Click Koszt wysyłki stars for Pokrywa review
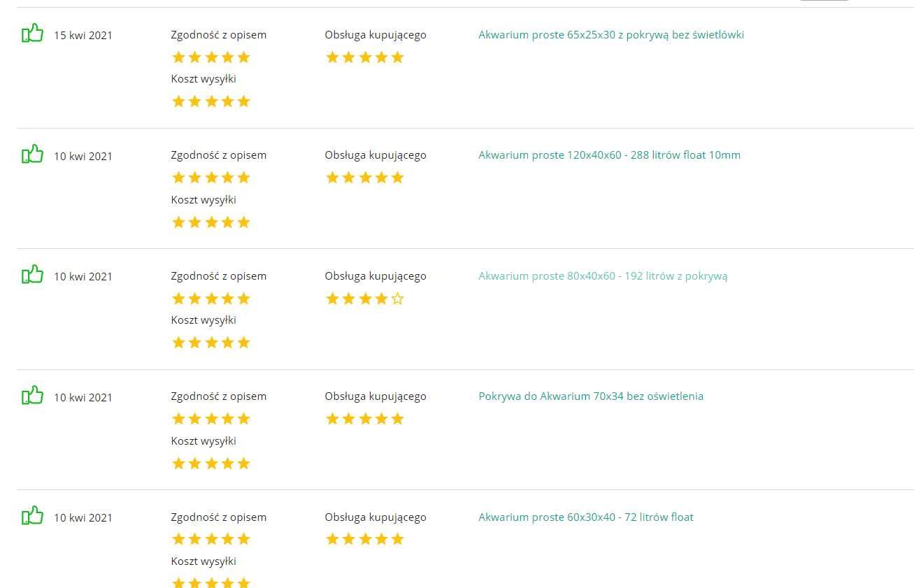 coord(211,464)
